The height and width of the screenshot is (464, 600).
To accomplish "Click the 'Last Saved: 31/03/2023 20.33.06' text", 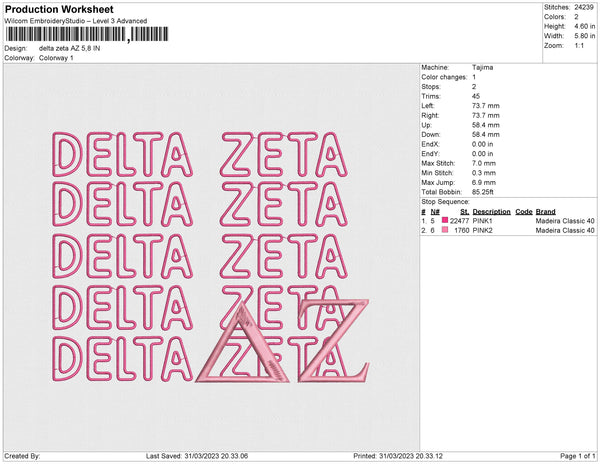I will coord(197,456).
